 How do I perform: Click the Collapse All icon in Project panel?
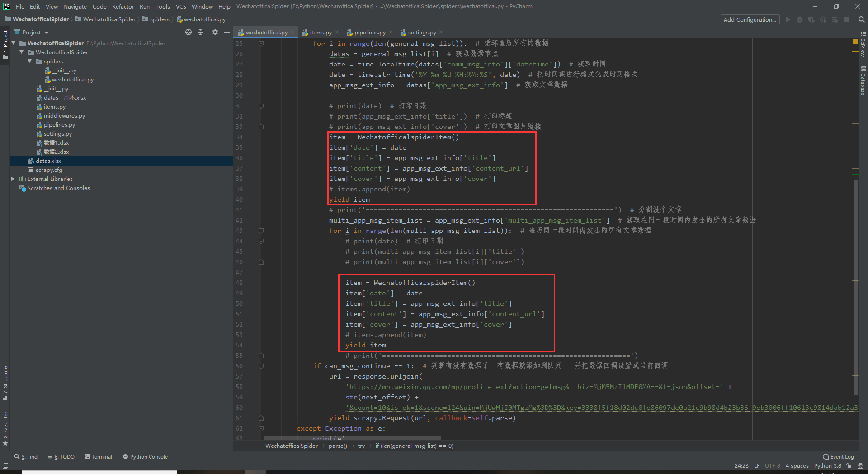click(x=200, y=32)
